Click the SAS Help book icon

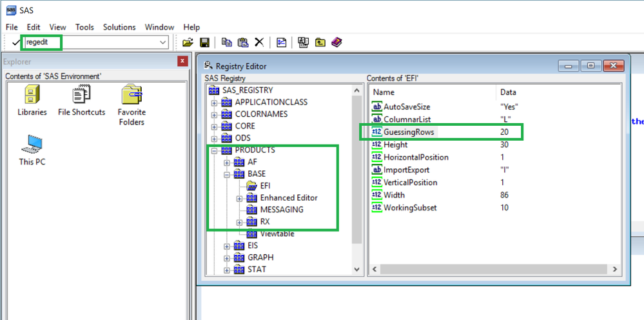click(x=337, y=42)
